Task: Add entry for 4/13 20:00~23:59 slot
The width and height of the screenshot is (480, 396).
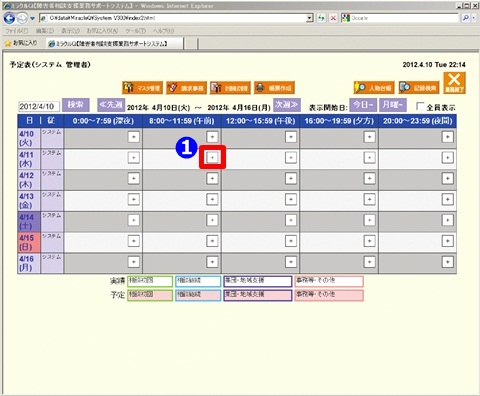Action: point(448,199)
